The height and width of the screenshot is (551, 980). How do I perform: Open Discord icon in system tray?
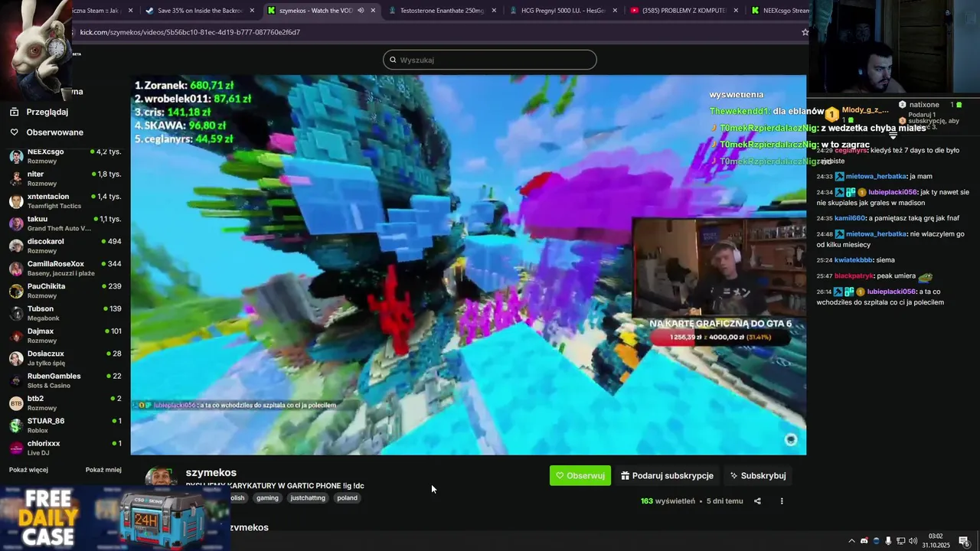tap(864, 541)
